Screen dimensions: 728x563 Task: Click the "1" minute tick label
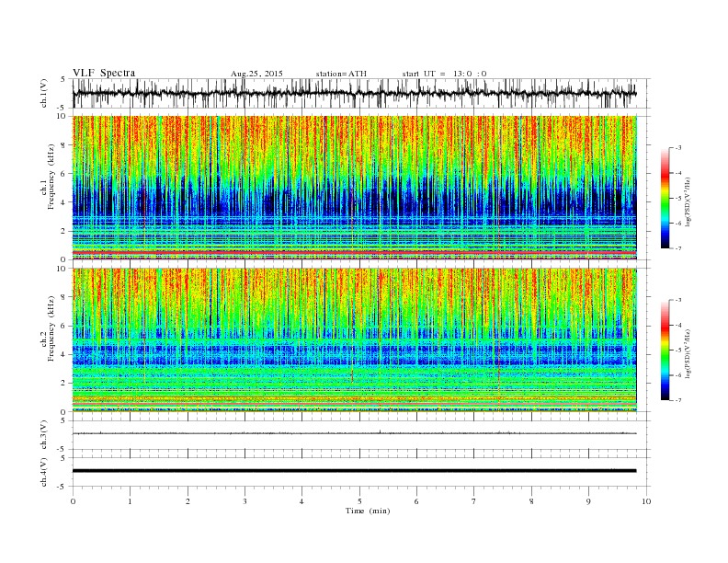click(x=130, y=501)
